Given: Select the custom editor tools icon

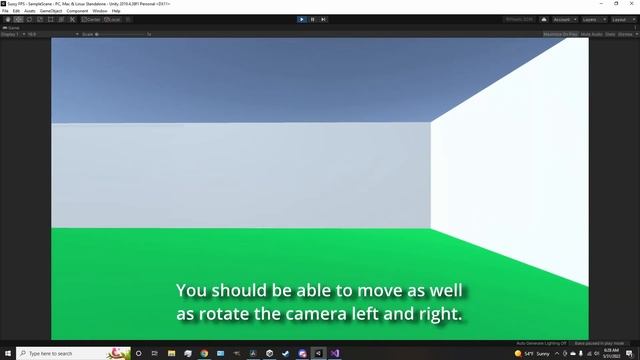Looking at the screenshot, I should pos(72,20).
